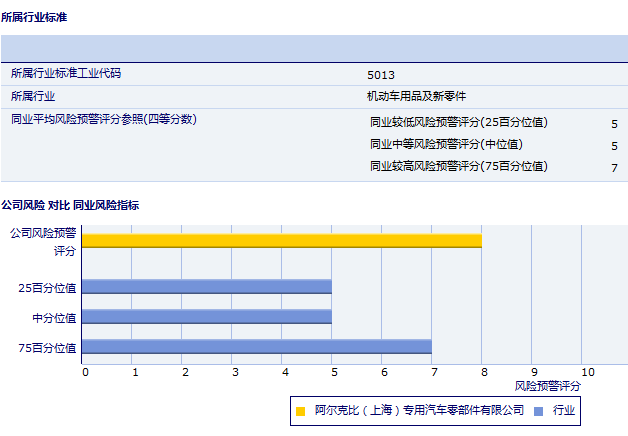
Task: Click the 25百分位值 chart axis label
Action: click(x=47, y=288)
